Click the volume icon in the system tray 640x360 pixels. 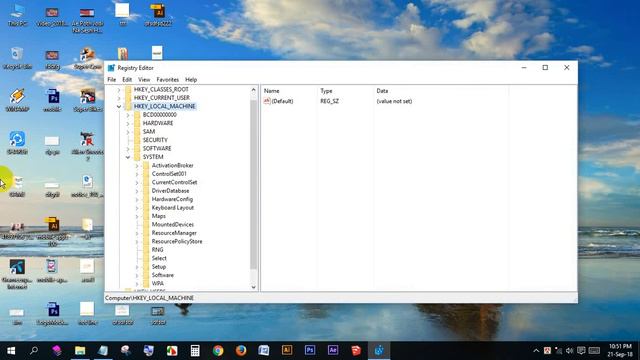coord(570,351)
